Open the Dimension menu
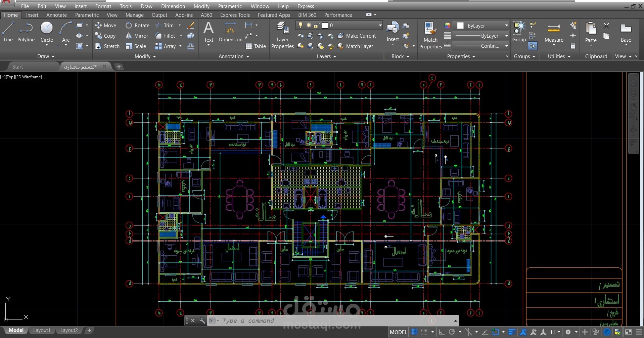This screenshot has height=338, width=644. click(x=173, y=6)
